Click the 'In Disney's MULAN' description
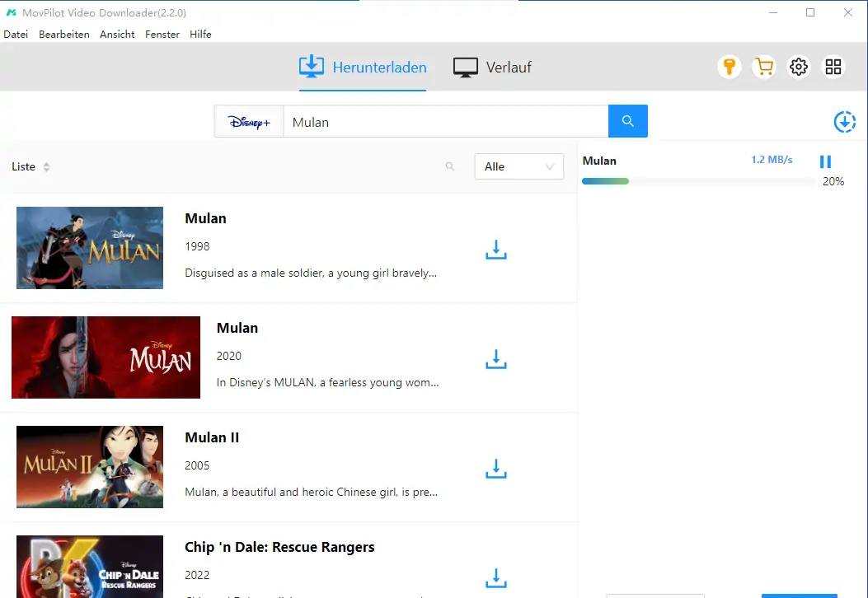The width and height of the screenshot is (868, 598). (x=328, y=382)
